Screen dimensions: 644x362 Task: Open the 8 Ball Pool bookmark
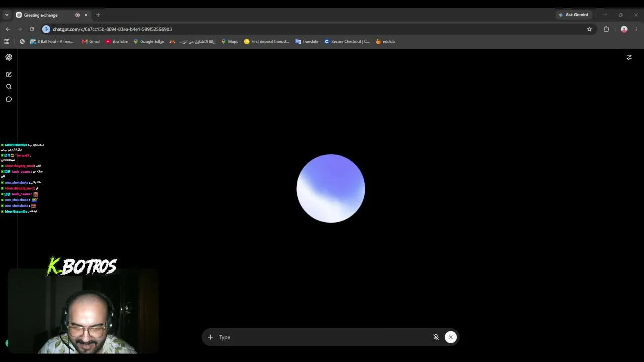pos(52,42)
